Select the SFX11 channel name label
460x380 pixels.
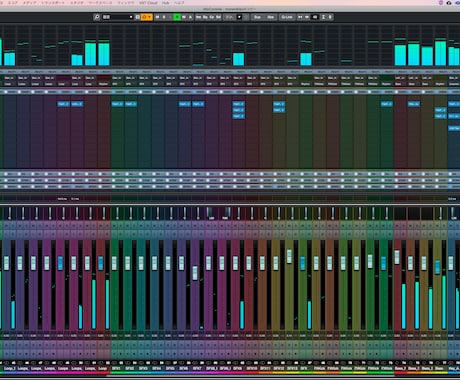click(265, 368)
